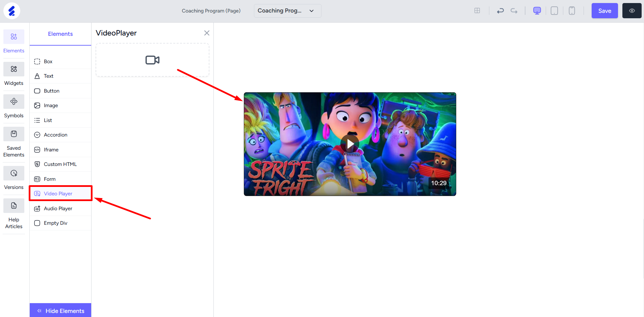Click the 10:29 video duration label
The width and height of the screenshot is (644, 317).
439,183
